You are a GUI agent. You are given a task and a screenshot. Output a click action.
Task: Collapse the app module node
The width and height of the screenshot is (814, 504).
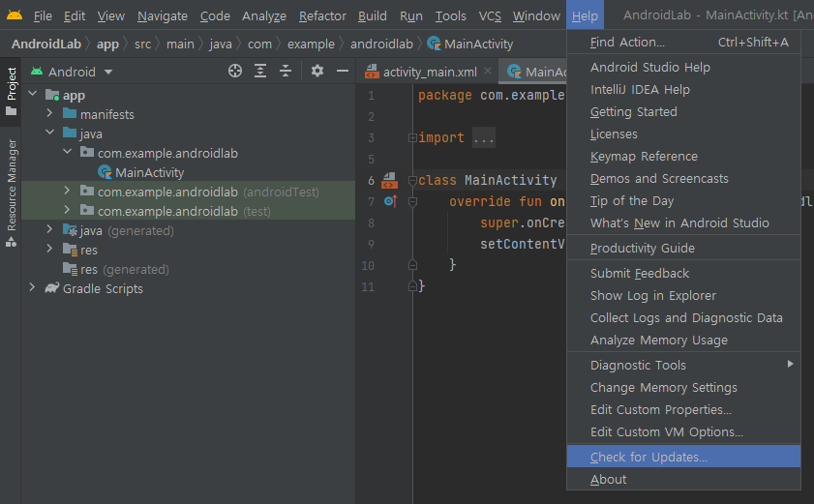pyautogui.click(x=33, y=94)
